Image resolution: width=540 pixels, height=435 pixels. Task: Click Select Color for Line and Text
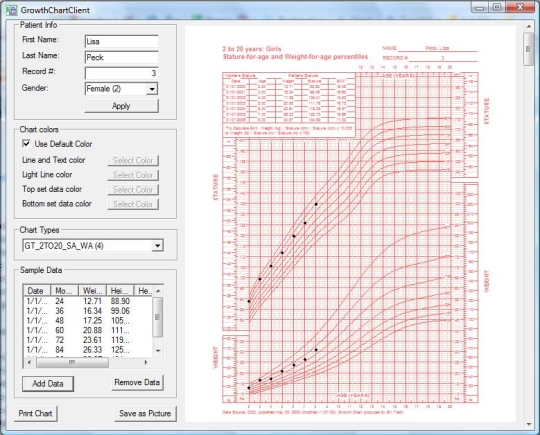133,160
